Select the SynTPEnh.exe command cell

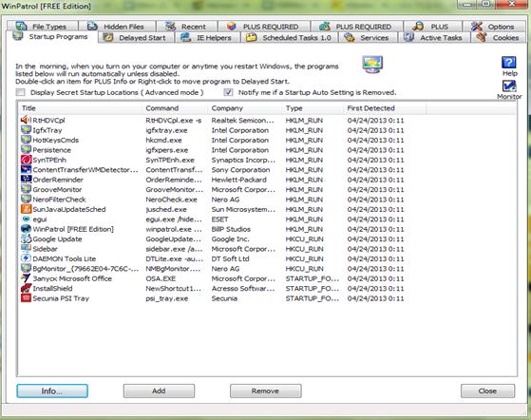coord(170,161)
